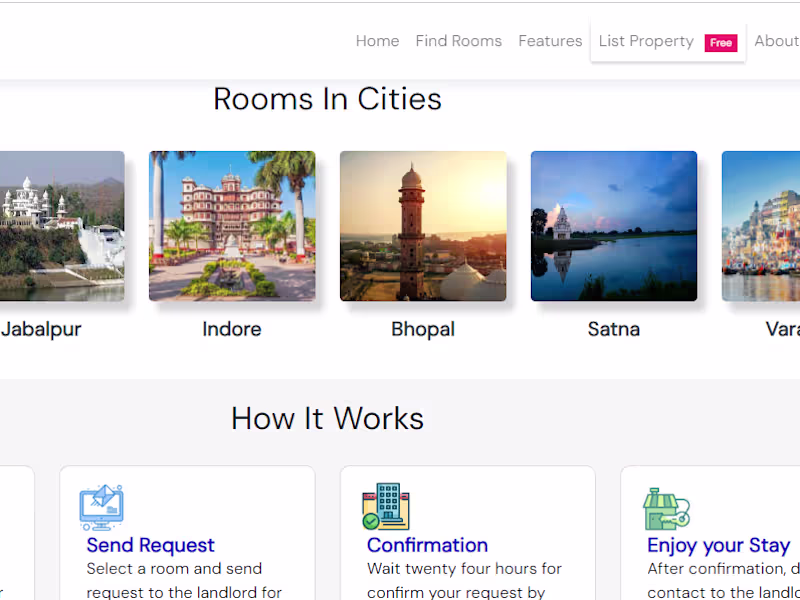Select List Property in the navigation
Screen dimensions: 800x600
click(x=646, y=41)
